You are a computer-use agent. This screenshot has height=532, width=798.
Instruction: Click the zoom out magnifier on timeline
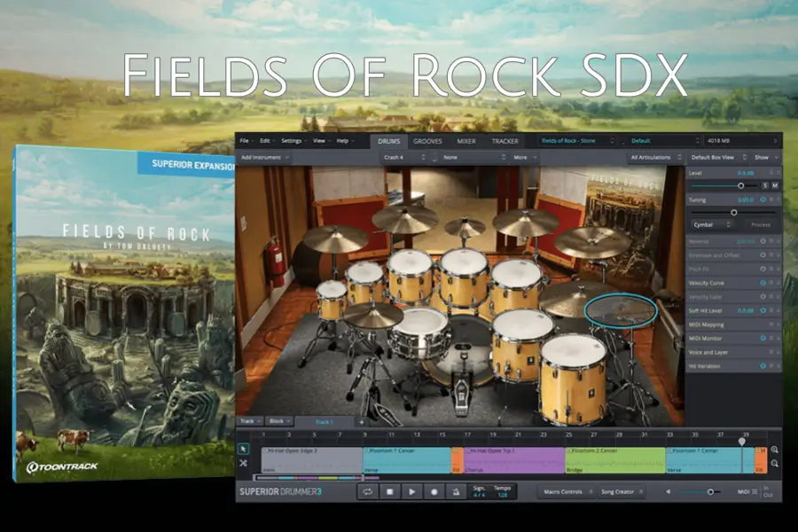coord(774,463)
